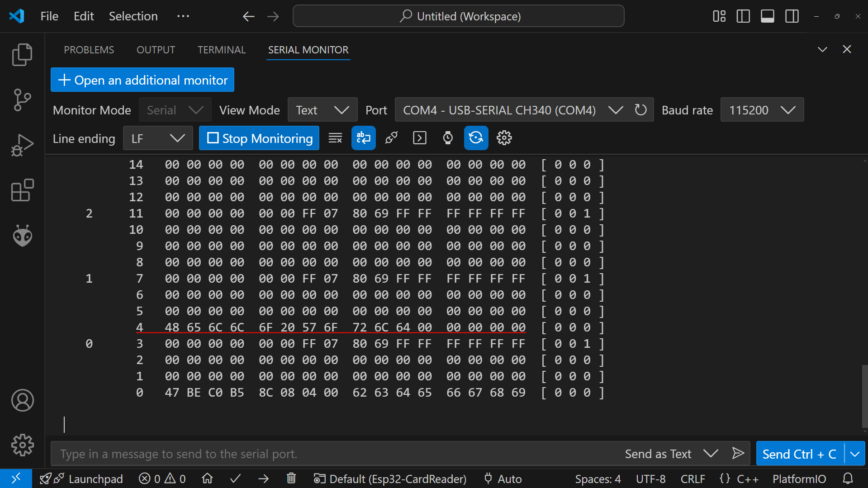Switch to the PROBLEMS tab
The width and height of the screenshot is (868, 488).
tap(89, 50)
